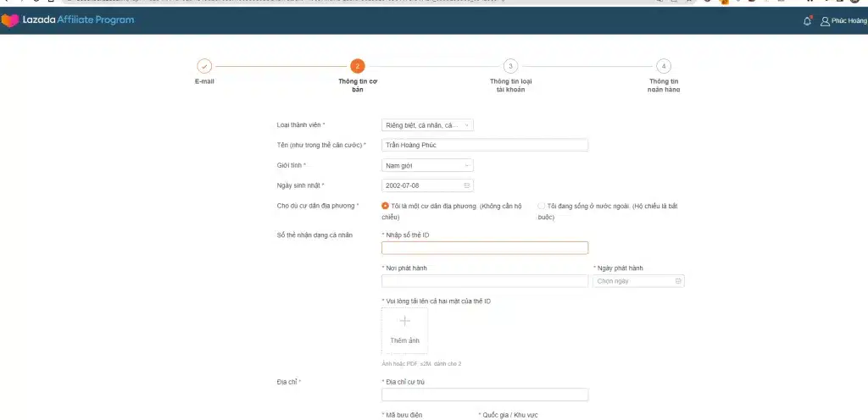Click the name field containing Trần Hoàng Phúc
The image size is (868, 420).
pyautogui.click(x=484, y=146)
